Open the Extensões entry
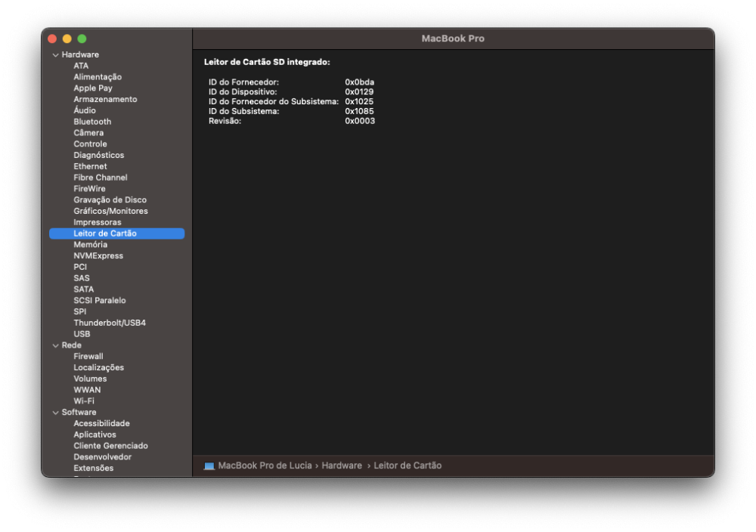 pos(94,469)
